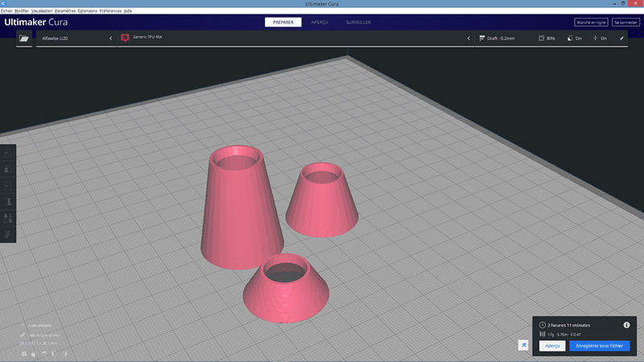
Task: Click the Aperçu button in slice panel
Action: coord(552,346)
